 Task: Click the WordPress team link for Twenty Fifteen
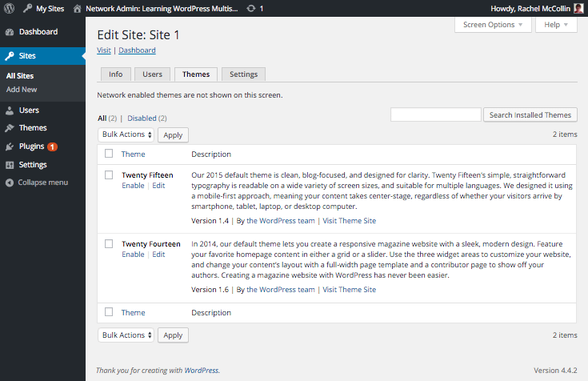pyautogui.click(x=281, y=221)
